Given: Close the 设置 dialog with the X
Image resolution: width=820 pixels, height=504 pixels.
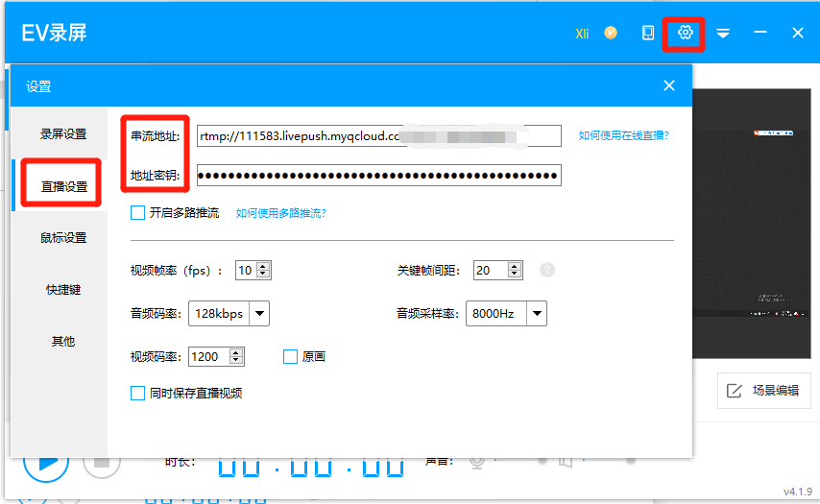Looking at the screenshot, I should point(669,85).
